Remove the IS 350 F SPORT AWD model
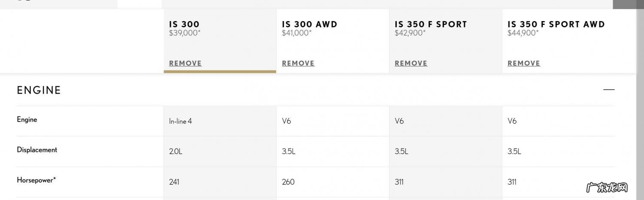Viewport: 644px width, 200px height. click(x=524, y=63)
